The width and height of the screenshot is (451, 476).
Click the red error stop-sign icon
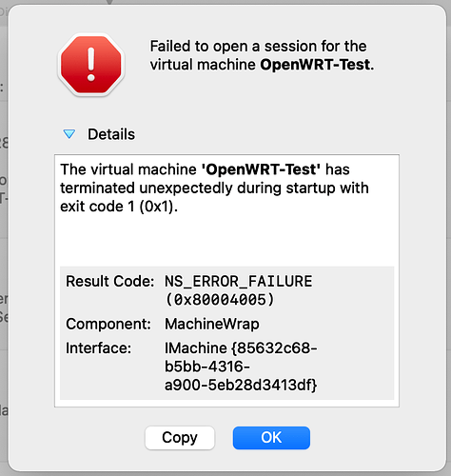click(91, 65)
